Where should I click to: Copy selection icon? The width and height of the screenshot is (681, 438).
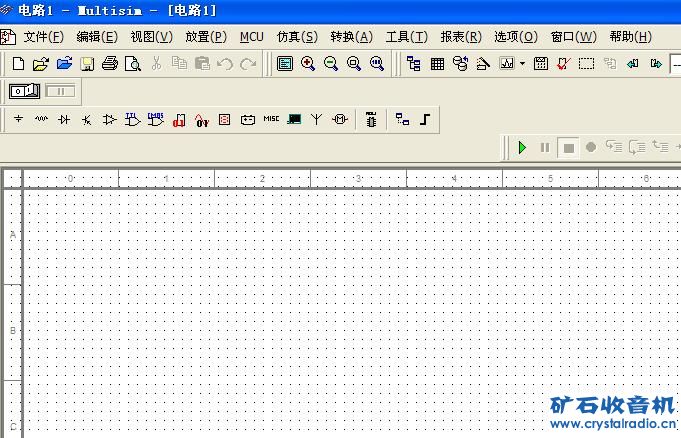pyautogui.click(x=179, y=63)
